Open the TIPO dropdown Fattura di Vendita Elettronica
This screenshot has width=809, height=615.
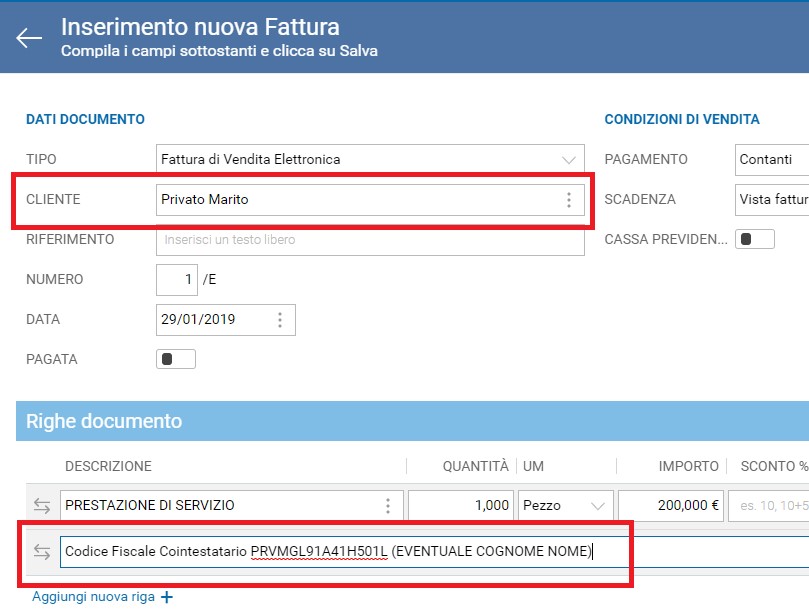pos(370,159)
